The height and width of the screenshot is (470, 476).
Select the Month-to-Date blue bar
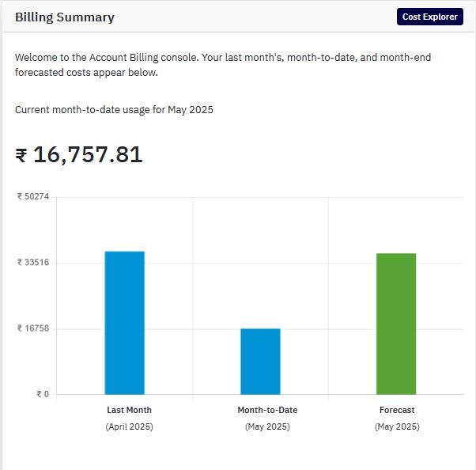(x=260, y=362)
